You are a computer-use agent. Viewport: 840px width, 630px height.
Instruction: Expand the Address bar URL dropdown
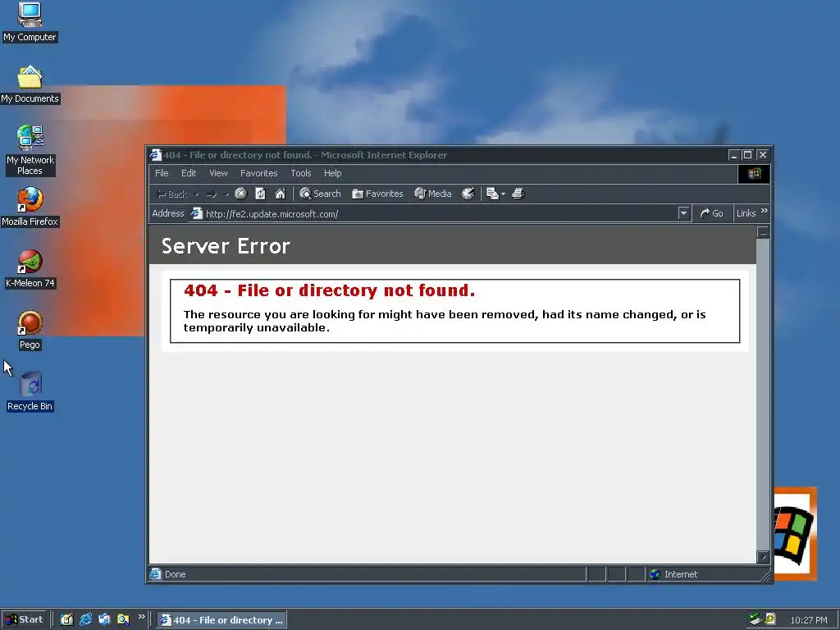[683, 213]
